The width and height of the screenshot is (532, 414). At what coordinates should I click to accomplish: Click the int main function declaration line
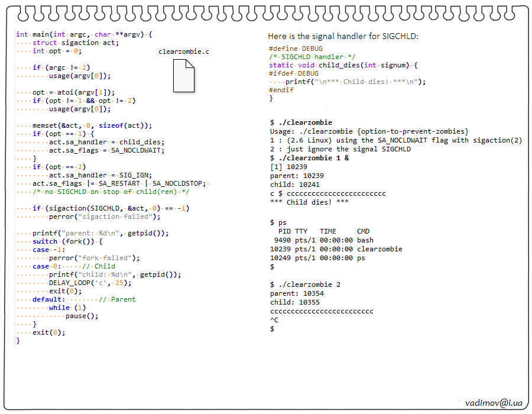click(84, 34)
